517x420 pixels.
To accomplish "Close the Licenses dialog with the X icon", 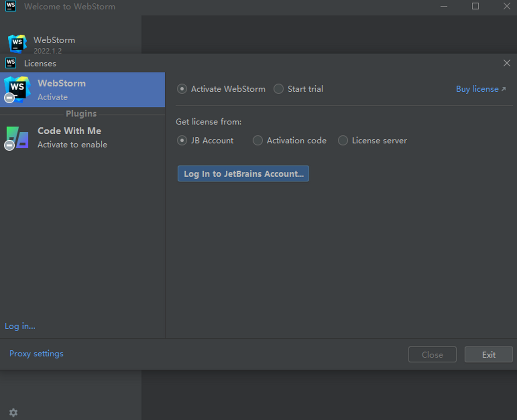I will tap(507, 63).
